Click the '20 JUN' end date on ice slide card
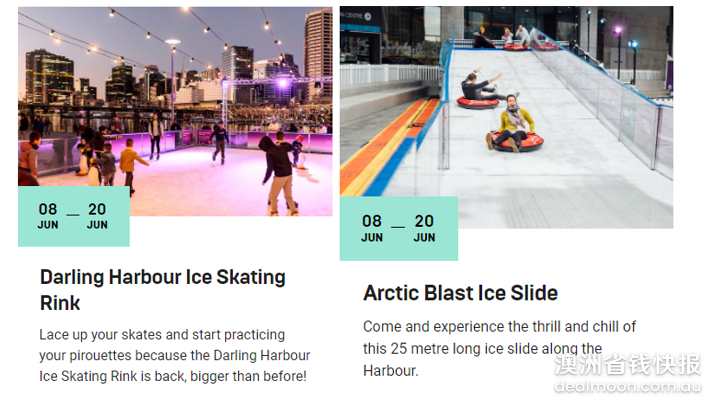703x403 pixels. click(x=424, y=228)
